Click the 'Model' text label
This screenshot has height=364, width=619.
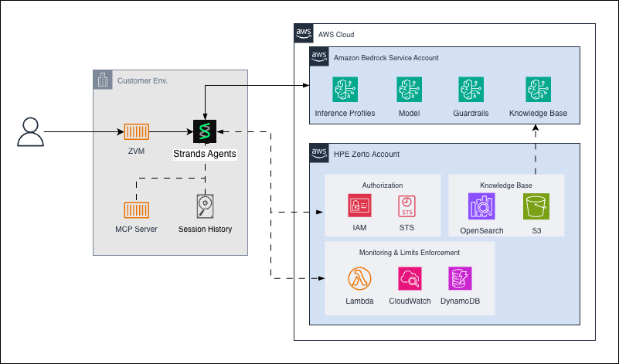(x=409, y=114)
